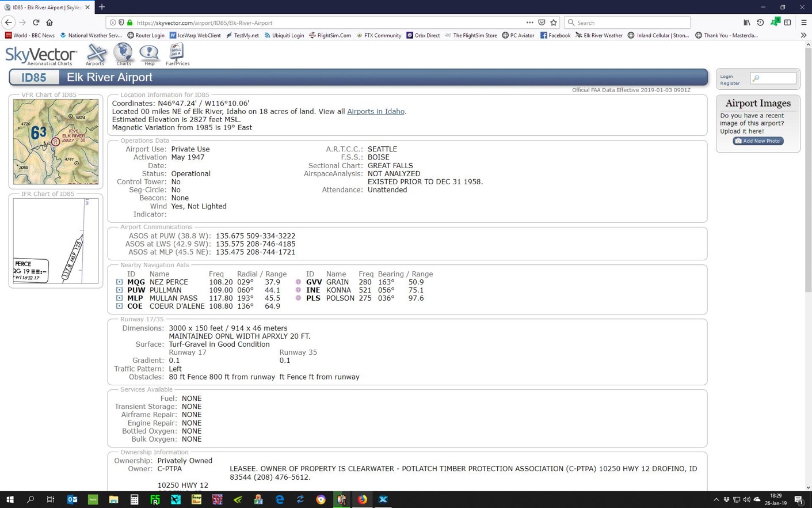
Task: Open Windows taskbar search
Action: [x=31, y=499]
